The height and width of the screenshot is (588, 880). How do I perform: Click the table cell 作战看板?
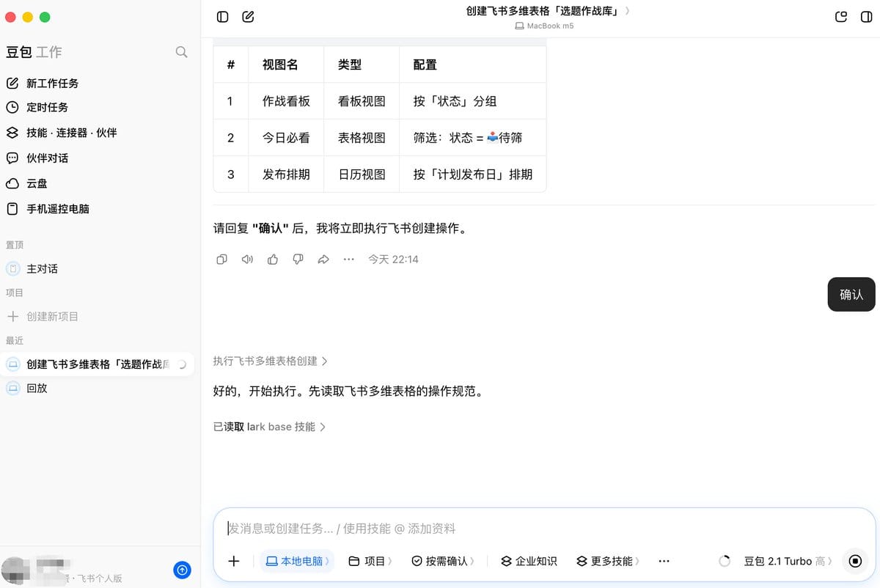[x=286, y=101]
